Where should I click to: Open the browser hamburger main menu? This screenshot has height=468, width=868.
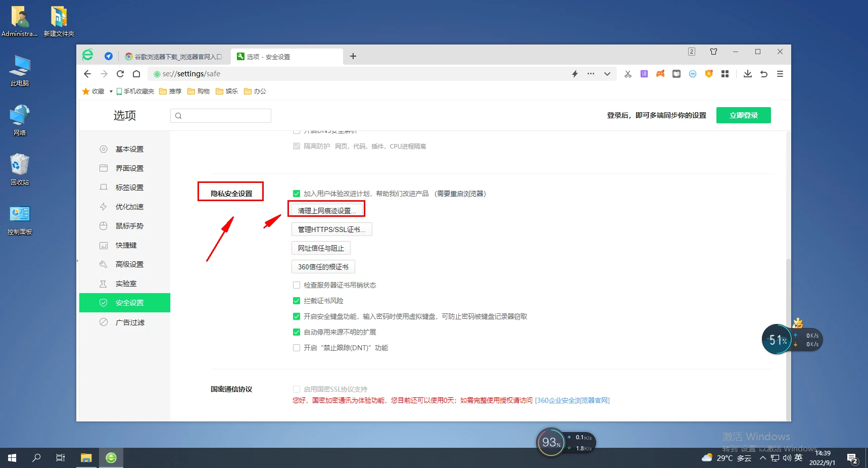780,74
